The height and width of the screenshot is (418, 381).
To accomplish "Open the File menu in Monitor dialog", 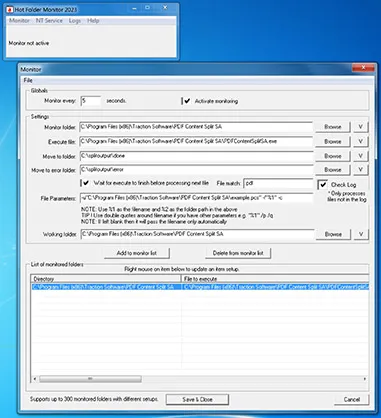I will click(28, 80).
